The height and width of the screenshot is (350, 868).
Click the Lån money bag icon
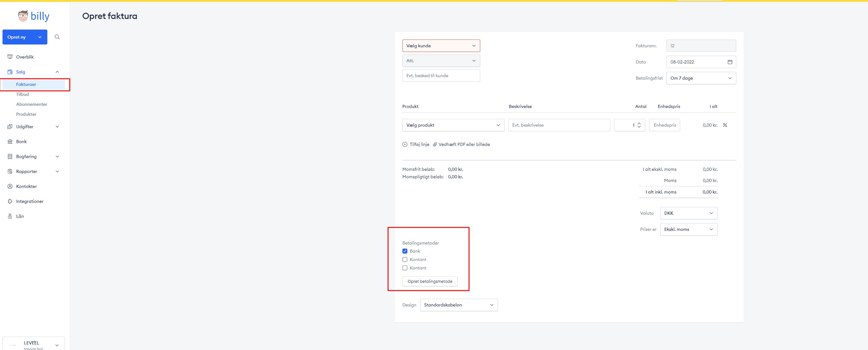[x=10, y=216]
